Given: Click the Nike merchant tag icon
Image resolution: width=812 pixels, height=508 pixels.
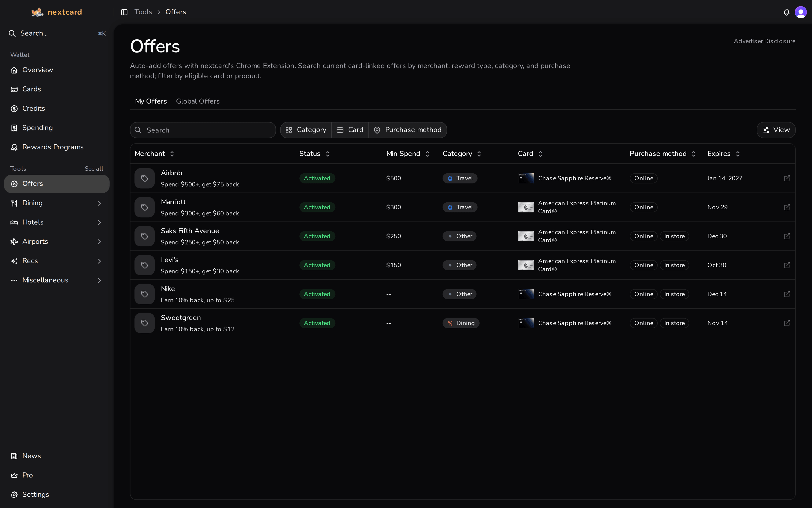Looking at the screenshot, I should pyautogui.click(x=145, y=294).
